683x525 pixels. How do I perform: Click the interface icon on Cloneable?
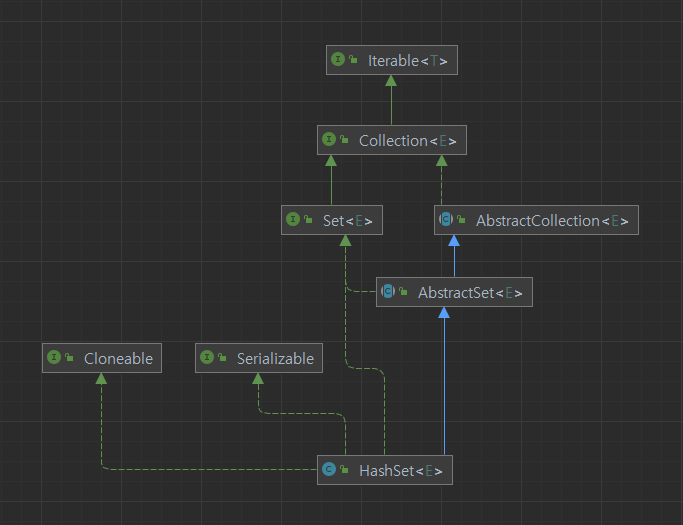[x=54, y=357]
